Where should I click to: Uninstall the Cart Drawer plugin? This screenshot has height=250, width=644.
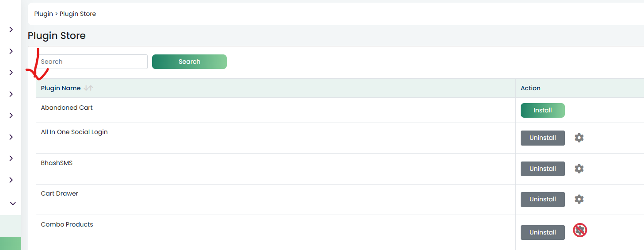(543, 199)
